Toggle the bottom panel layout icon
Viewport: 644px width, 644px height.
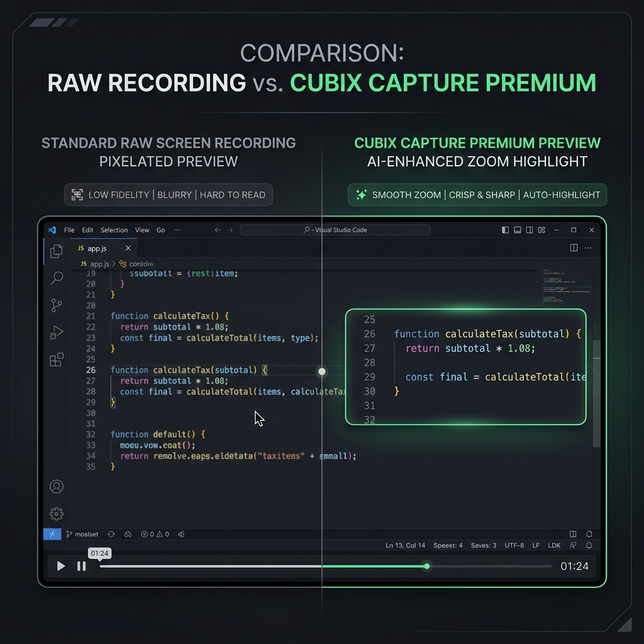tap(518, 230)
